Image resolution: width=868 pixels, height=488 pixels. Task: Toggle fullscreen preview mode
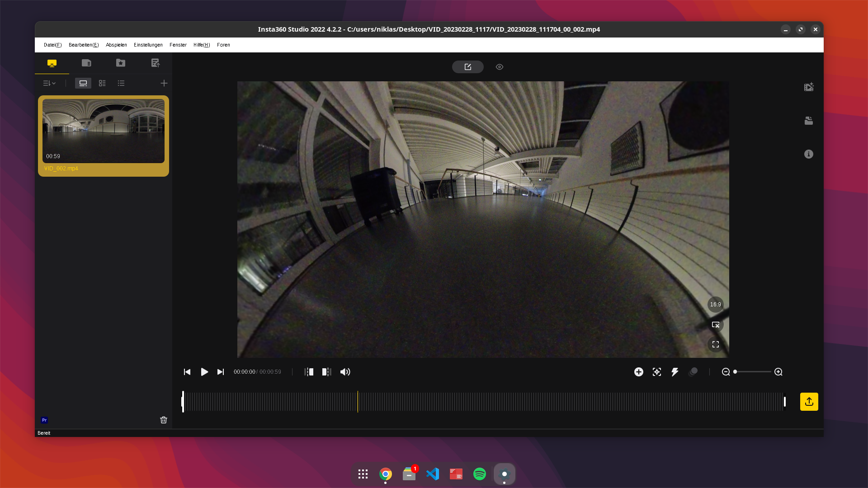coord(715,344)
